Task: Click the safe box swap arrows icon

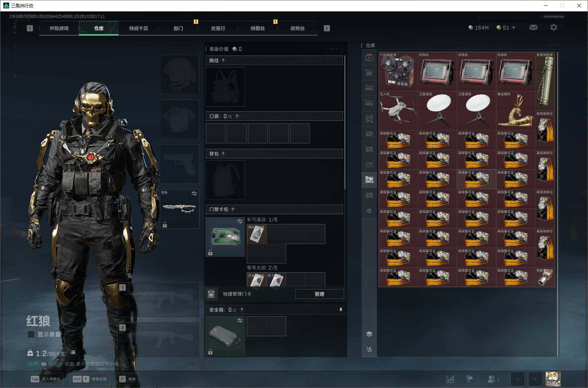Action: [x=240, y=320]
